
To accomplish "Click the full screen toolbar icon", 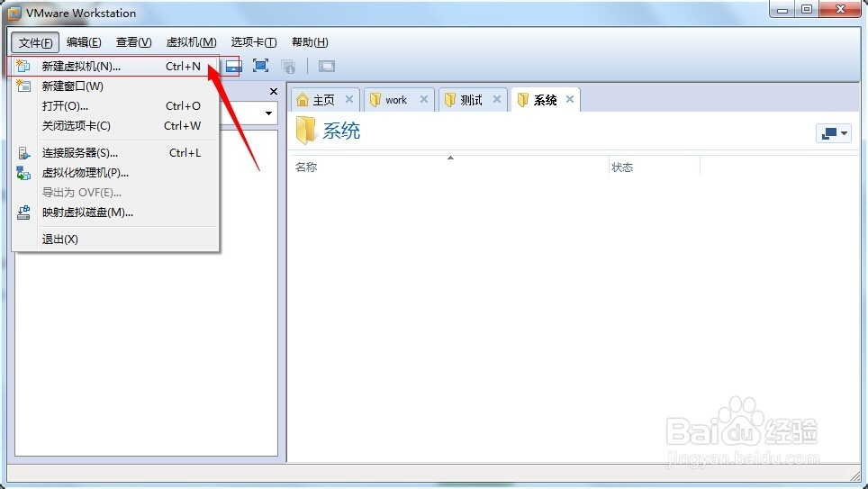I will pyautogui.click(x=261, y=66).
